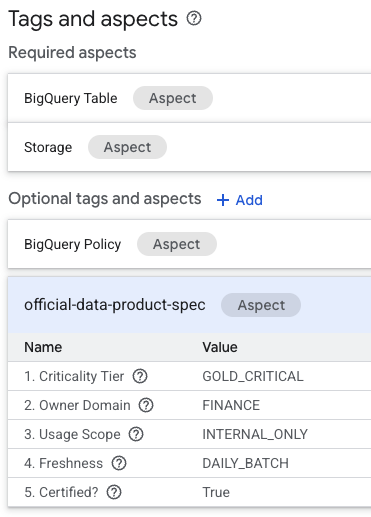
Task: Expand the Storage aspect row
Action: point(189,147)
